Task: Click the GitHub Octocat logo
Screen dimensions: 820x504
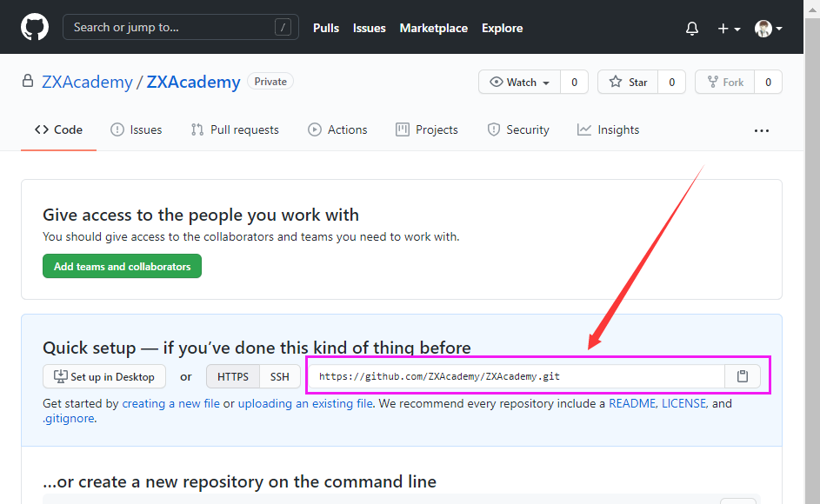Action: 35,27
